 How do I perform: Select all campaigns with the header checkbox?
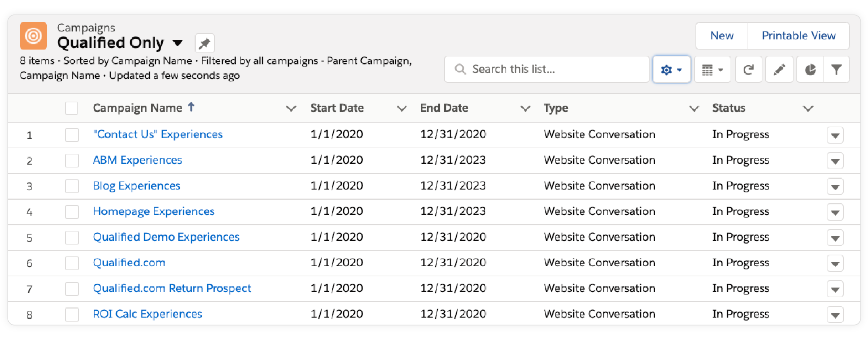(71, 107)
